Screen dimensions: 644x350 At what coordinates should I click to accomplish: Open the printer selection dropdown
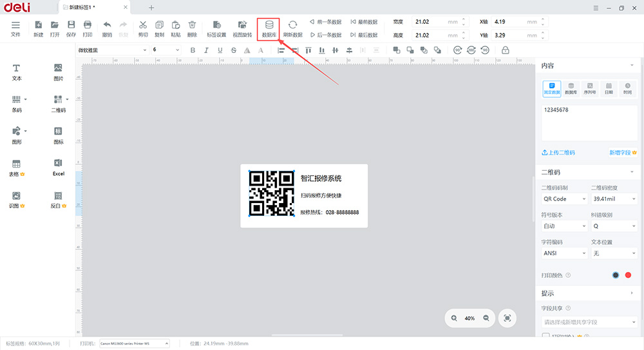pyautogui.click(x=135, y=344)
